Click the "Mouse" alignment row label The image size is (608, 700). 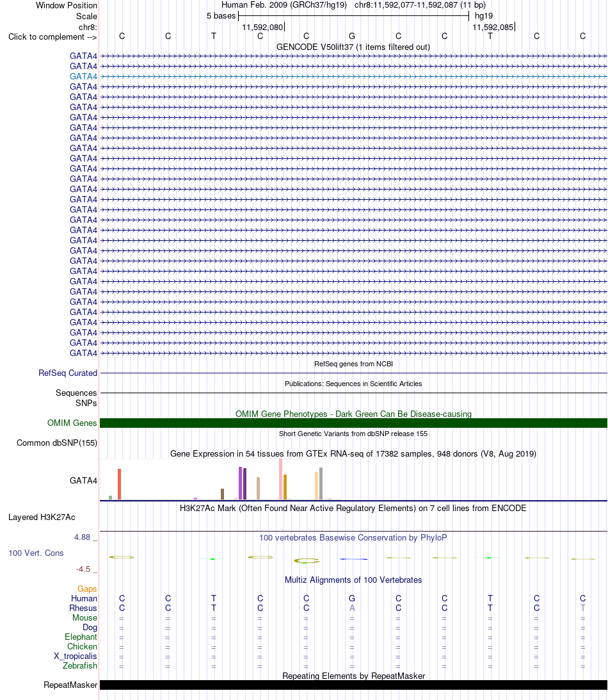(84, 617)
